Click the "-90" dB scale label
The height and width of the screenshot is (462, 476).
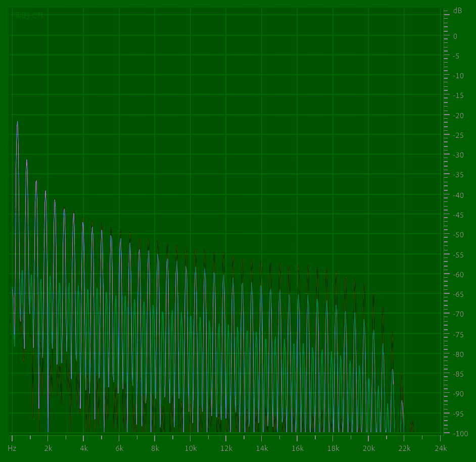tap(458, 394)
